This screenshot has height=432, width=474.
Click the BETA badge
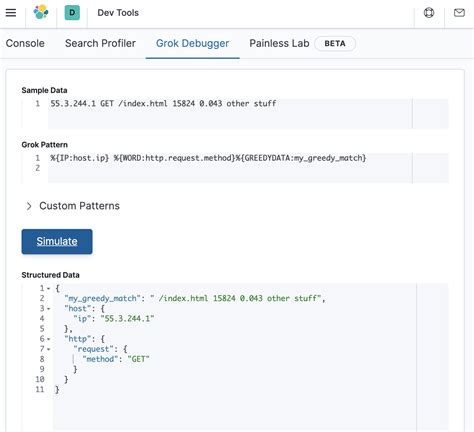pyautogui.click(x=335, y=44)
